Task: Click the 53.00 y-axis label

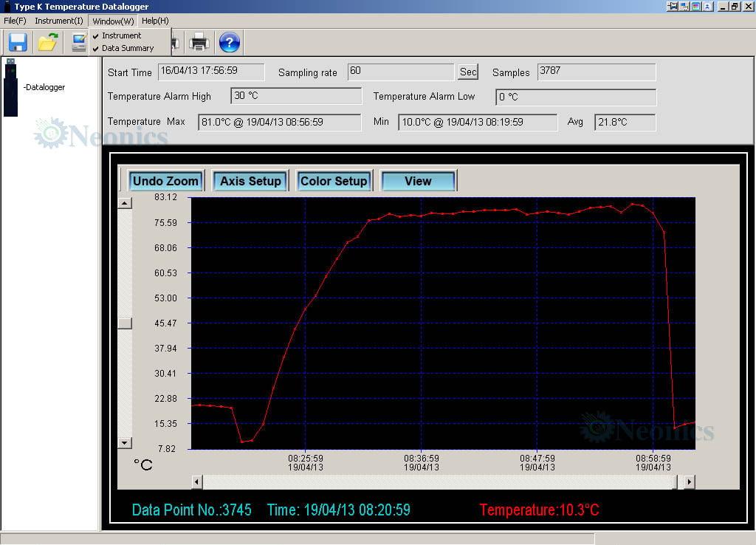Action: [165, 298]
